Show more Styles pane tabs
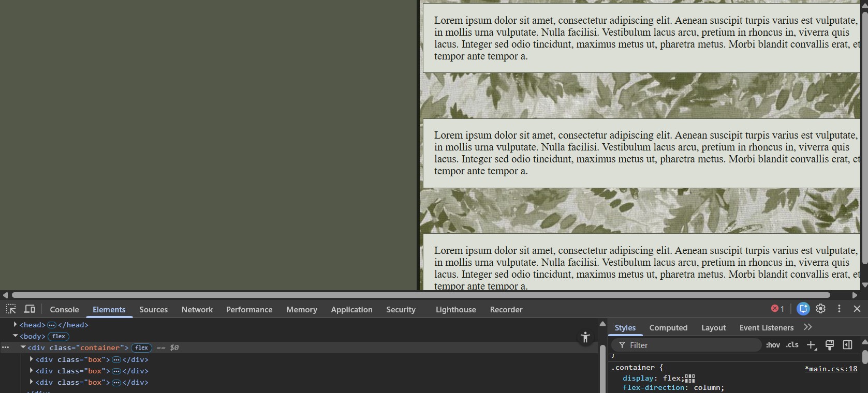The height and width of the screenshot is (393, 868). [x=808, y=327]
